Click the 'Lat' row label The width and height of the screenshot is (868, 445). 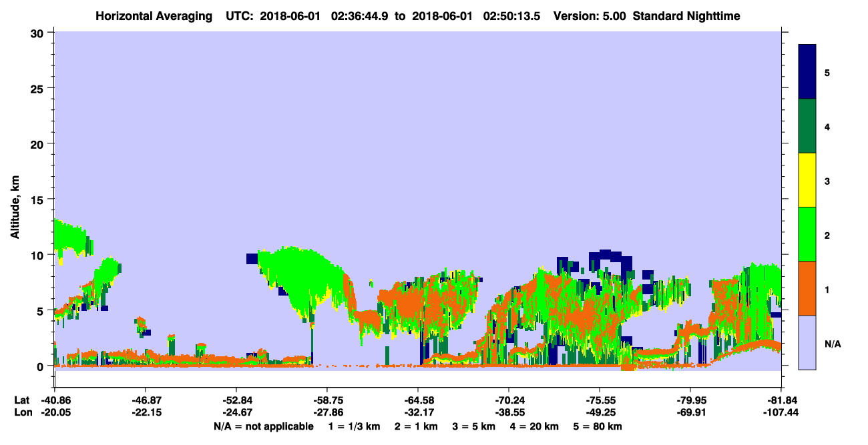tap(21, 400)
